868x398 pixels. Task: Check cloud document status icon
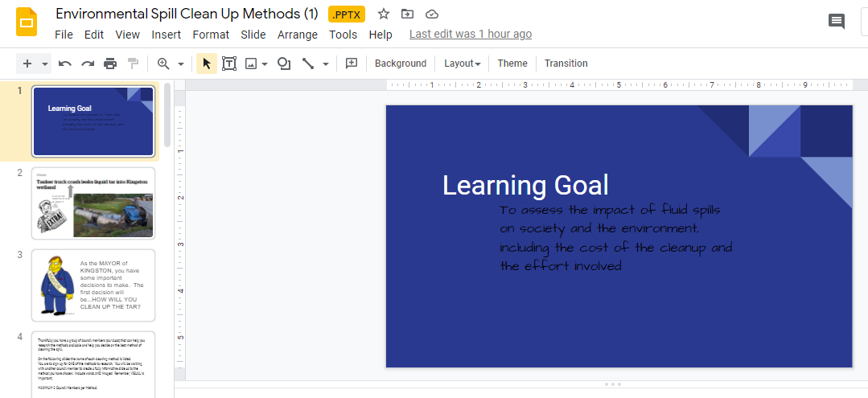pos(432,14)
